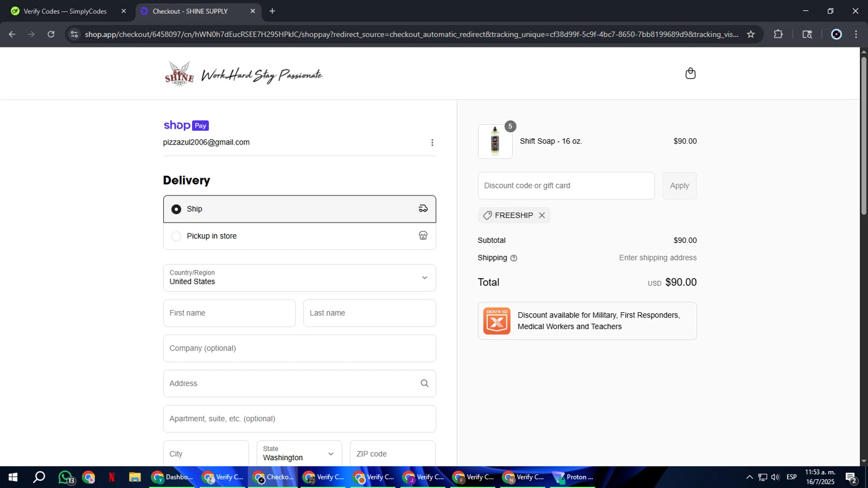Open the shopping bag cart icon
The height and width of the screenshot is (488, 868).
coord(690,73)
